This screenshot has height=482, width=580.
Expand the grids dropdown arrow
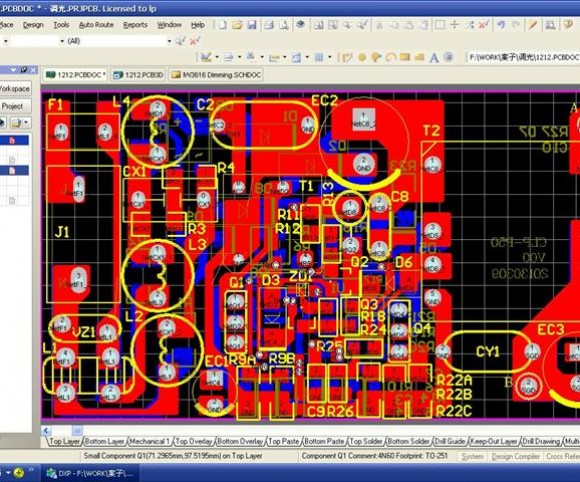click(x=330, y=57)
